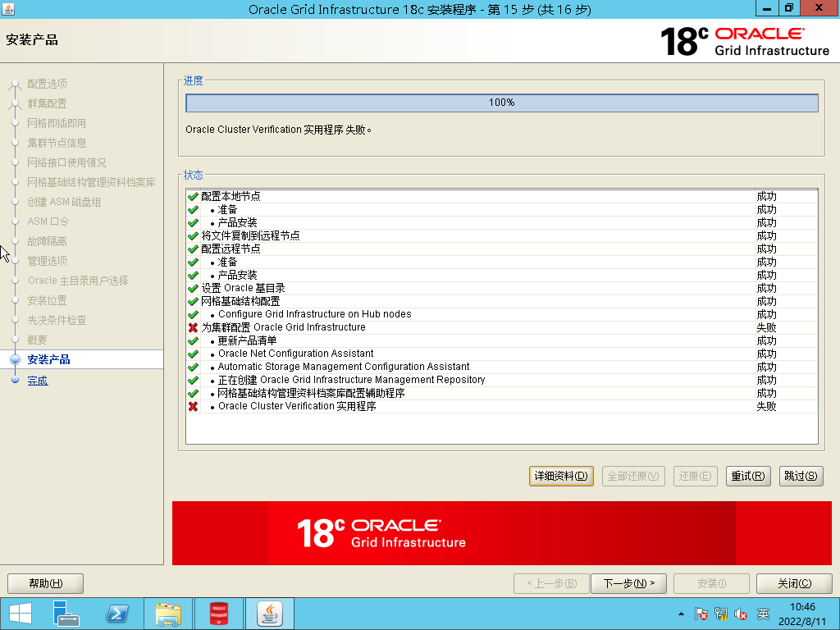This screenshot has width=840, height=630.
Task: Open the Action Center flag icon
Action: pyautogui.click(x=701, y=614)
